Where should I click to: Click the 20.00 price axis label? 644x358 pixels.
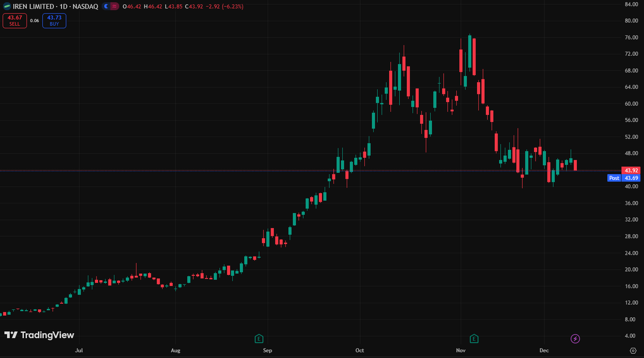[631, 269]
